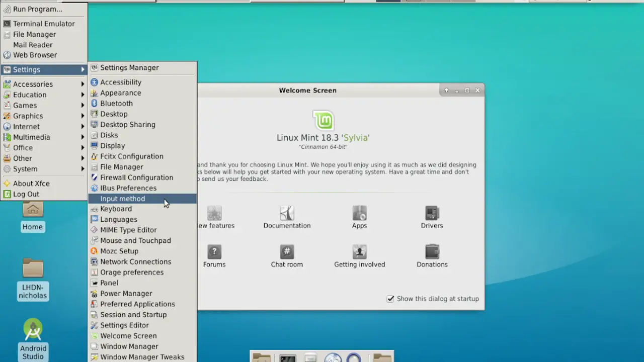Select Input method in Settings submenu

tap(142, 199)
